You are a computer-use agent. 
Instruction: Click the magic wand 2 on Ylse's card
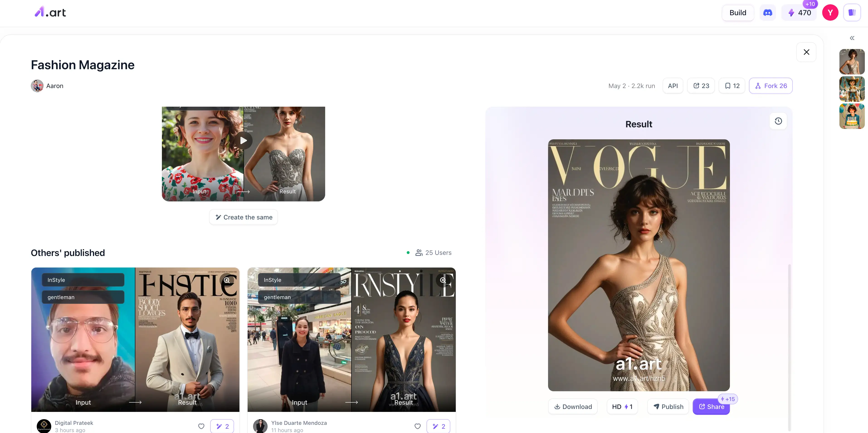[x=438, y=426]
